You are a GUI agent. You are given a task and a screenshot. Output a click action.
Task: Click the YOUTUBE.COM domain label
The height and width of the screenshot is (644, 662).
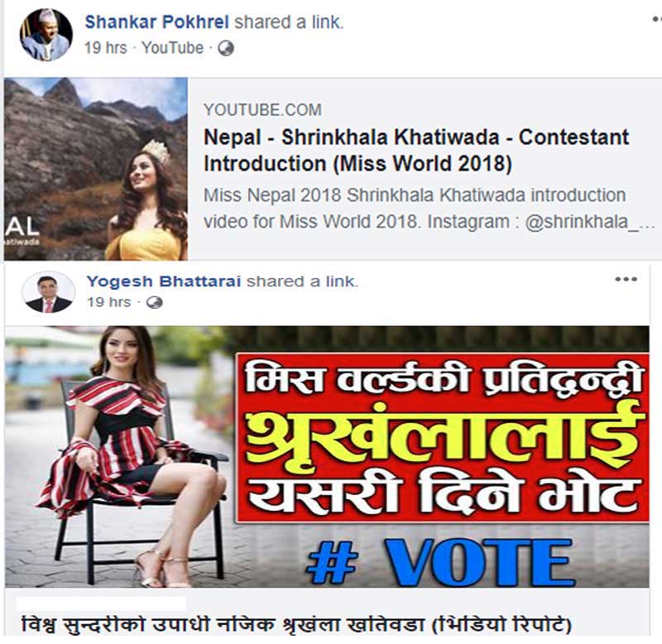pos(262,110)
